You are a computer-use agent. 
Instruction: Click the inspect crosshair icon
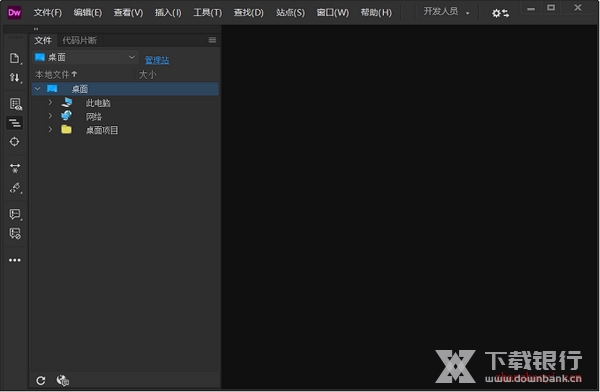click(15, 142)
